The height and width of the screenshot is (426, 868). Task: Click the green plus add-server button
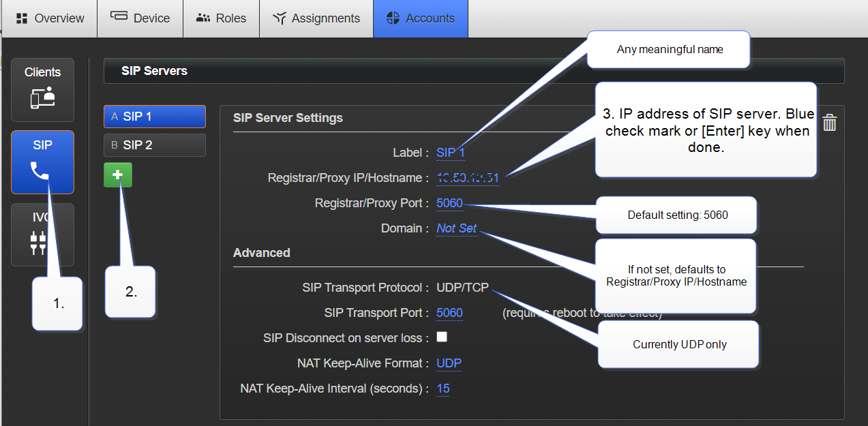coord(118,175)
